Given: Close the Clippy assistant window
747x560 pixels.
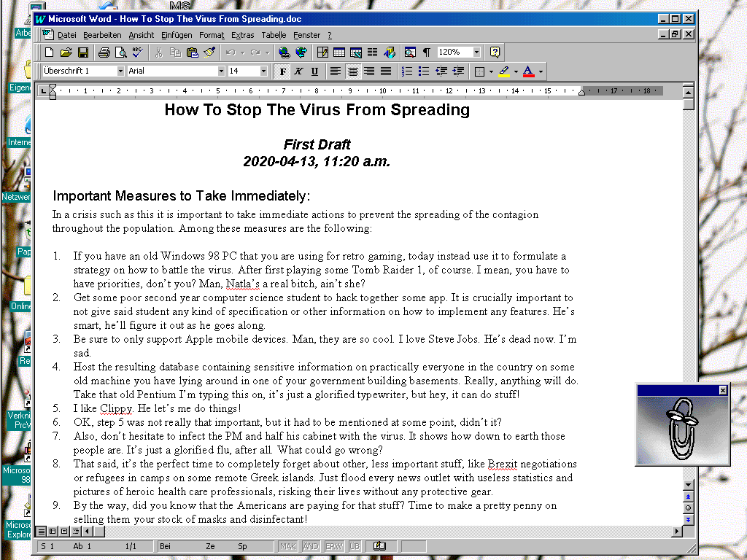Looking at the screenshot, I should click(723, 391).
